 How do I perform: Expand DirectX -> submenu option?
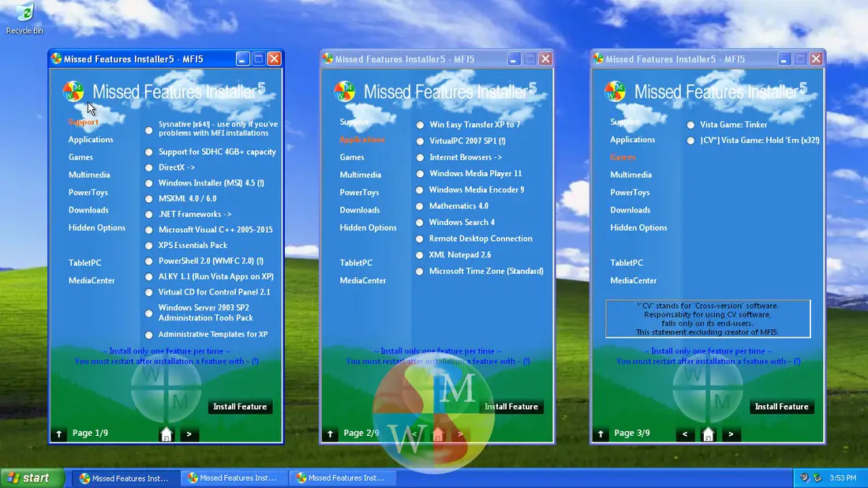149,167
